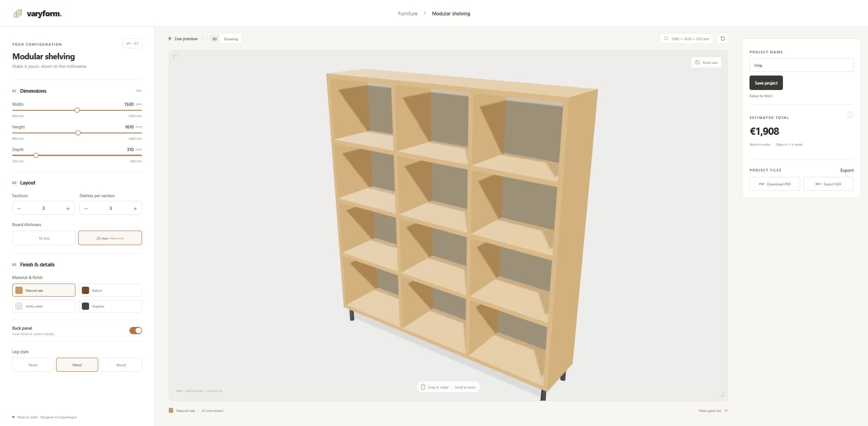Viewport: 868px width, 426px height.
Task: Decrease the Sections count with minus
Action: 19,208
